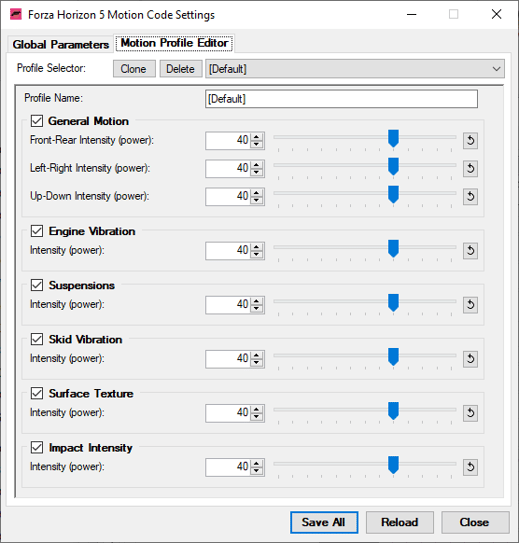Screen dimensions: 519x543
Task: Reset Engine Vibration intensity value
Action: coord(470,251)
